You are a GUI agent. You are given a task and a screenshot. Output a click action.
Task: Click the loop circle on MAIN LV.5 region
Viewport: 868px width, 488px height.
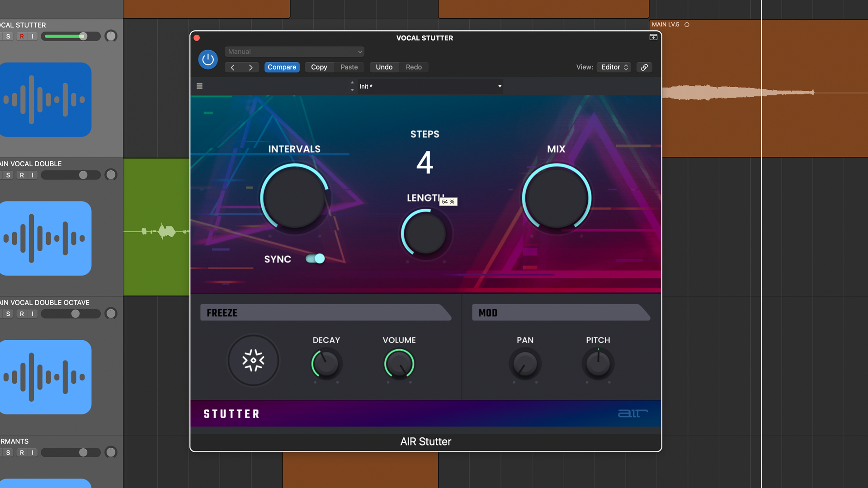[x=687, y=25]
